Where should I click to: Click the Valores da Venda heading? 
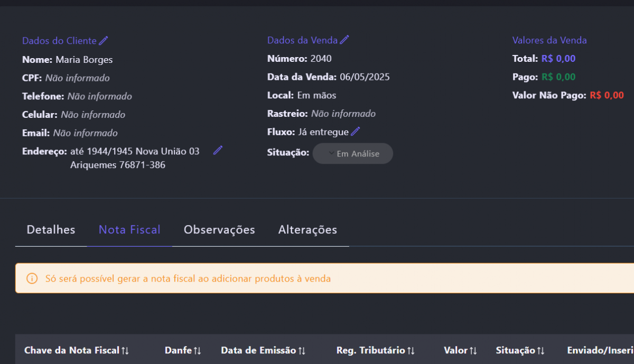point(549,40)
